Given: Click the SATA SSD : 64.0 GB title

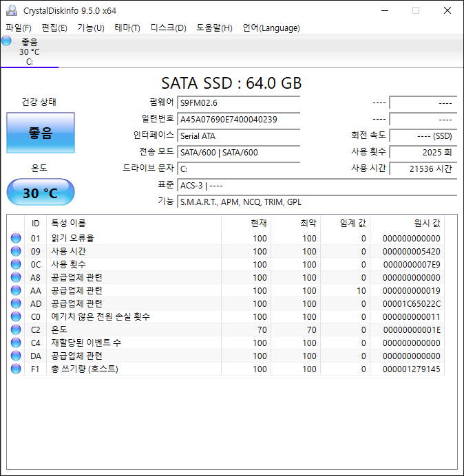Looking at the screenshot, I should 231,83.
